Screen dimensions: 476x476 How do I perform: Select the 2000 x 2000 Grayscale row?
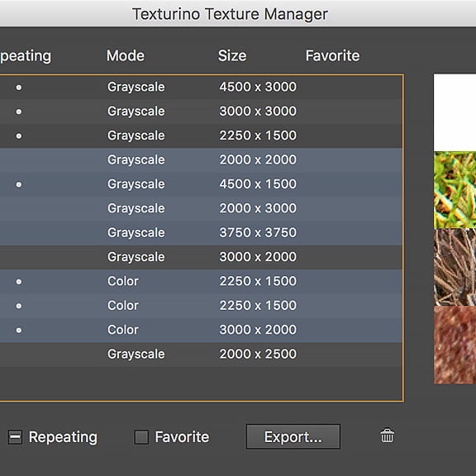click(x=201, y=160)
